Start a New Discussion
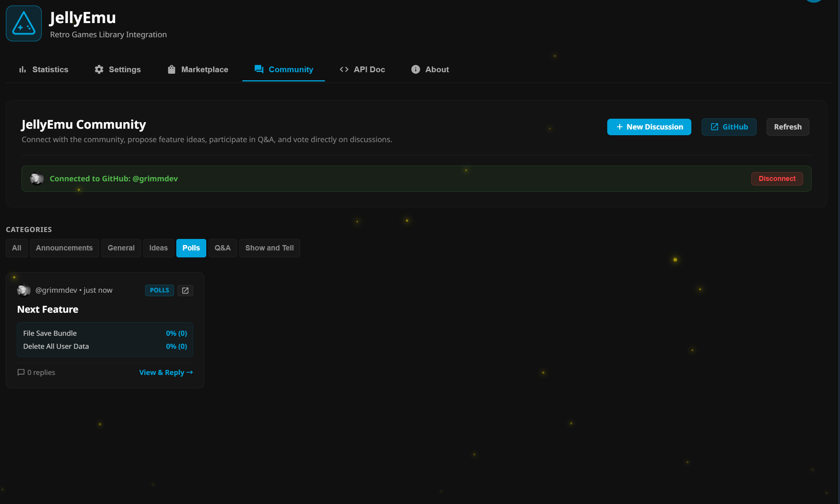Image resolution: width=840 pixels, height=504 pixels. coord(649,127)
